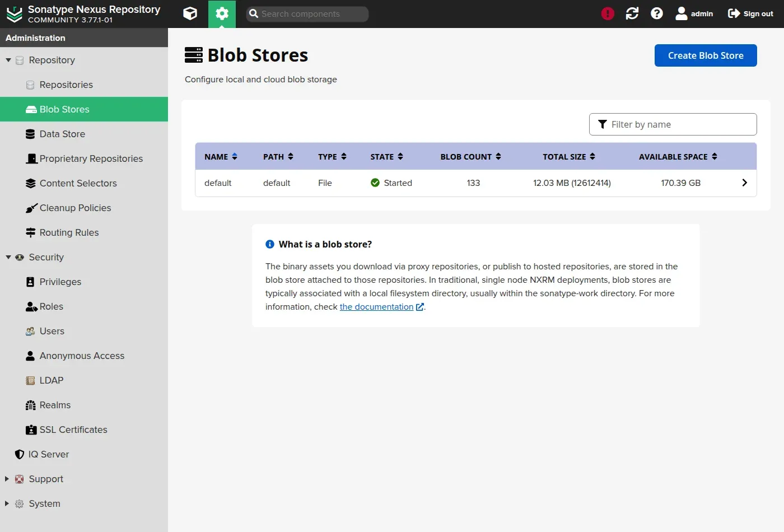This screenshot has width=784, height=532.
Task: Click the Privileges badge icon
Action: pos(30,282)
